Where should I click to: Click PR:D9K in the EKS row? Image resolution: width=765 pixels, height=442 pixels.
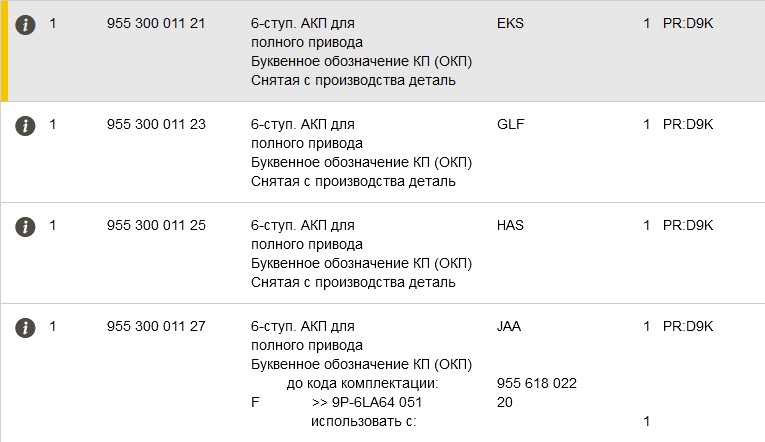coord(688,23)
